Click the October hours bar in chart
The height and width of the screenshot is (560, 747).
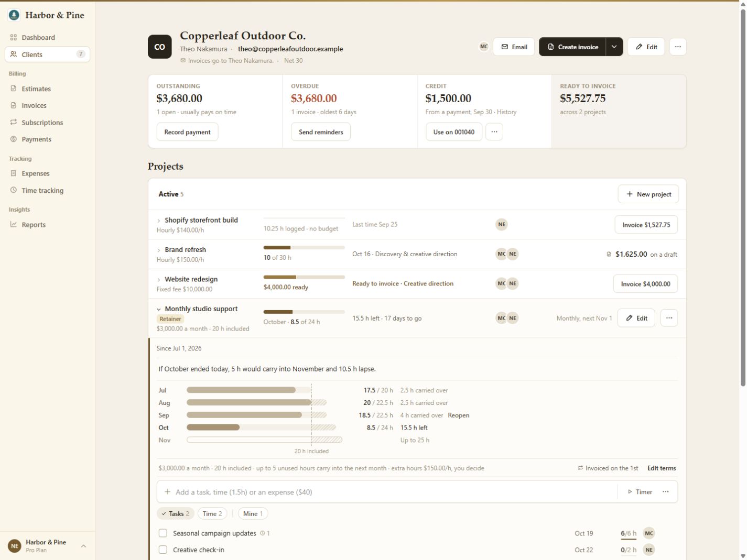213,427
